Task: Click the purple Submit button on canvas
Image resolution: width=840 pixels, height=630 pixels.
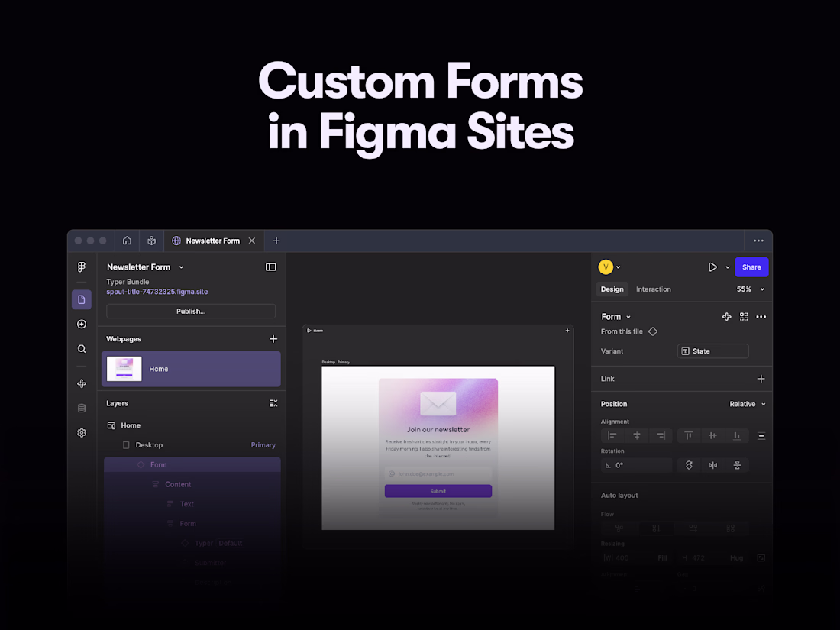Action: click(x=438, y=491)
